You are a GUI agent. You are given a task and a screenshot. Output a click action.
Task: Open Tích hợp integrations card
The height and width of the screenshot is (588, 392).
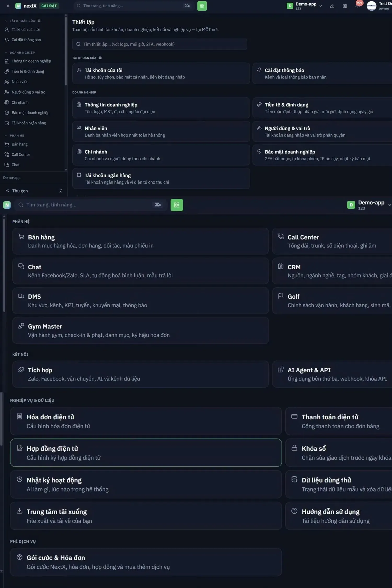141,374
